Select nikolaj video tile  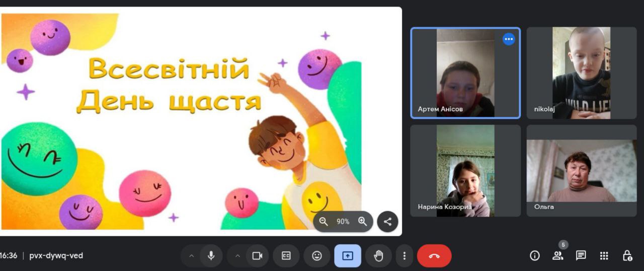[x=582, y=73]
